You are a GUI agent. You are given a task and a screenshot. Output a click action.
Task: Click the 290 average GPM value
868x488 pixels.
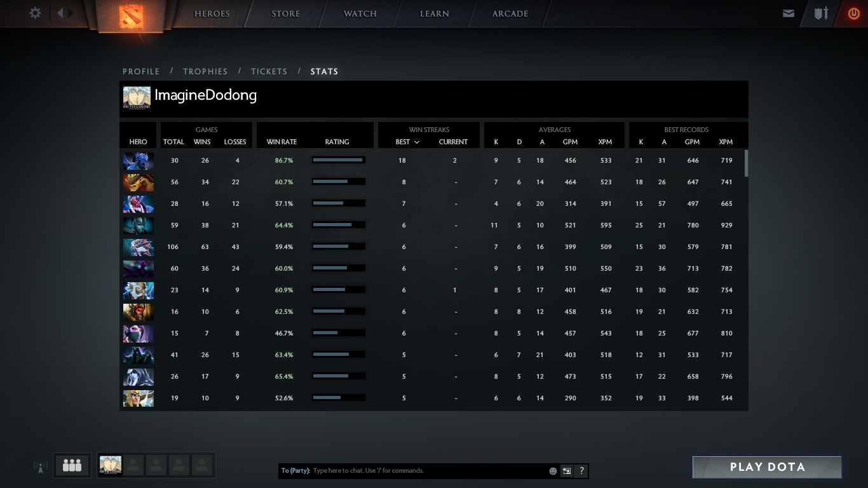(571, 398)
